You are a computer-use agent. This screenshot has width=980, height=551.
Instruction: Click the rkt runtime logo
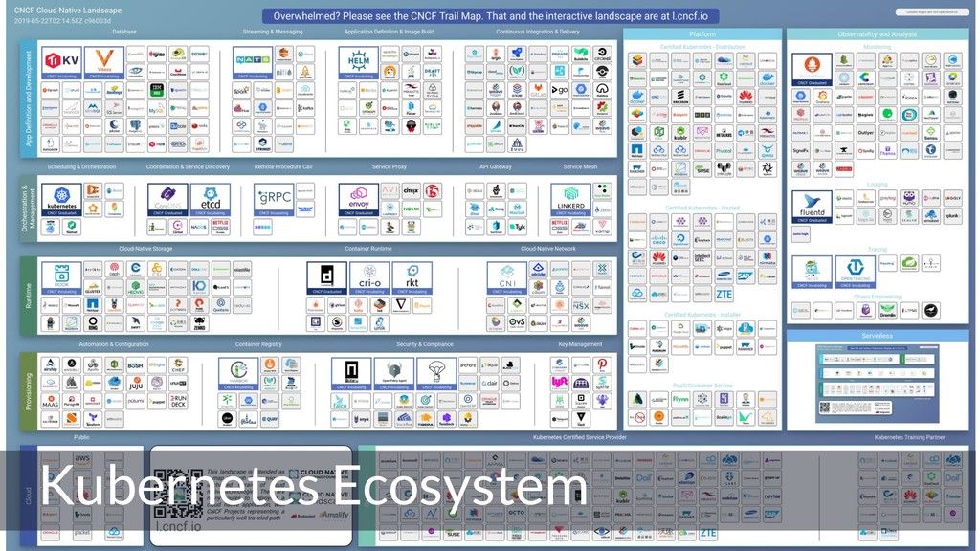(412, 278)
